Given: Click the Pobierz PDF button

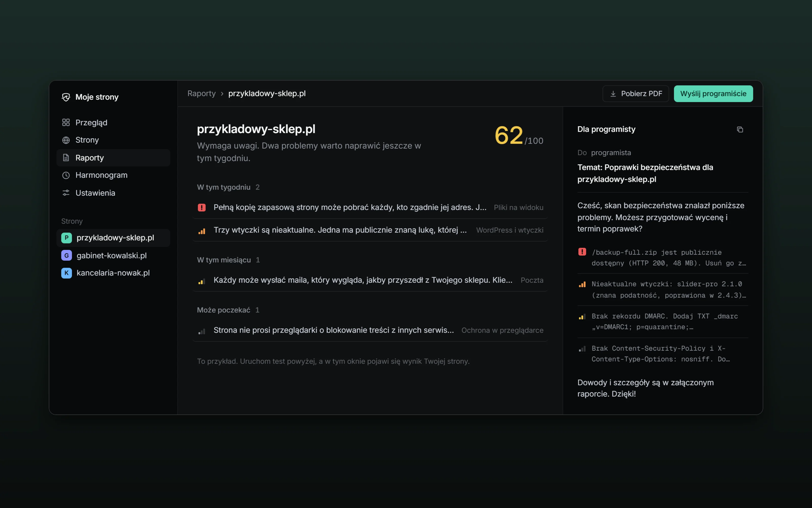Looking at the screenshot, I should click(635, 94).
